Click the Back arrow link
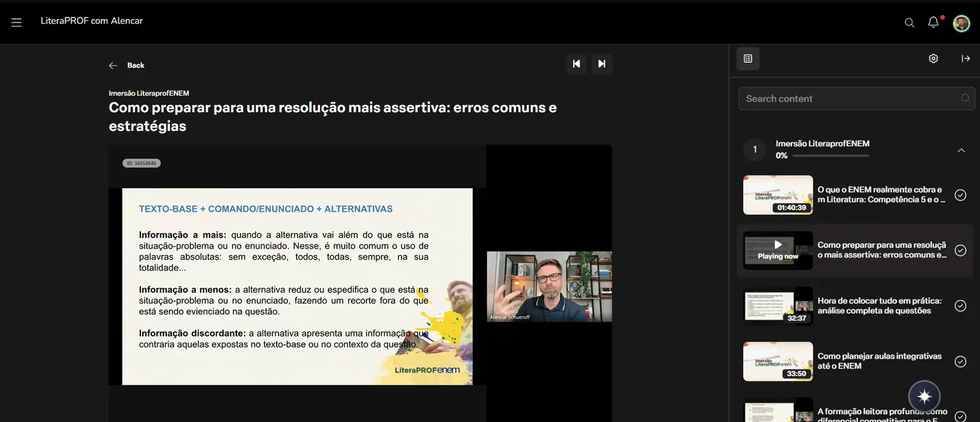Viewport: 980px width, 422px height. coord(127,65)
